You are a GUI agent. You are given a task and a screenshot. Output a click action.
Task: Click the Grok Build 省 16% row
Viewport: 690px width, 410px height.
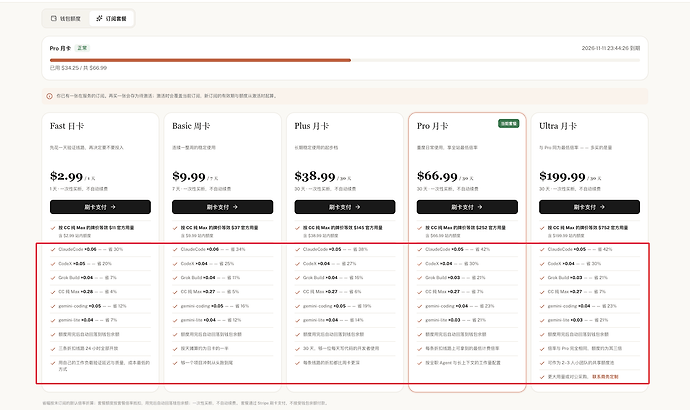click(345, 278)
